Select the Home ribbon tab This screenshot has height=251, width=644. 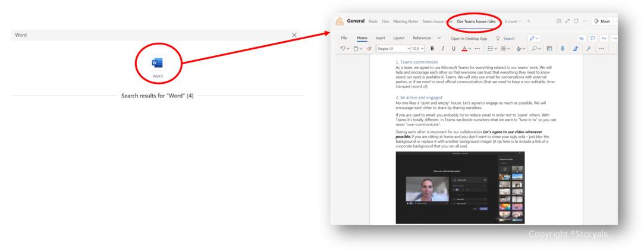tap(362, 38)
